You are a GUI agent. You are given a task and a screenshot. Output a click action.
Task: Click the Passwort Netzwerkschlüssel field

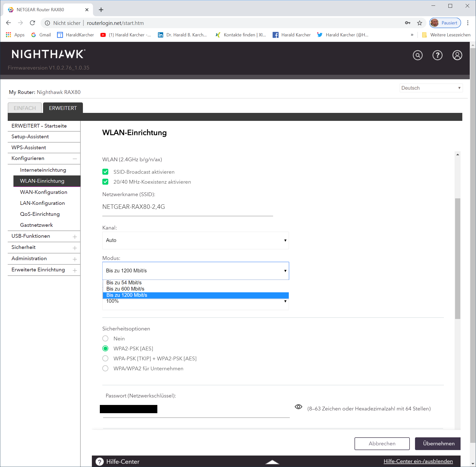coord(196,409)
